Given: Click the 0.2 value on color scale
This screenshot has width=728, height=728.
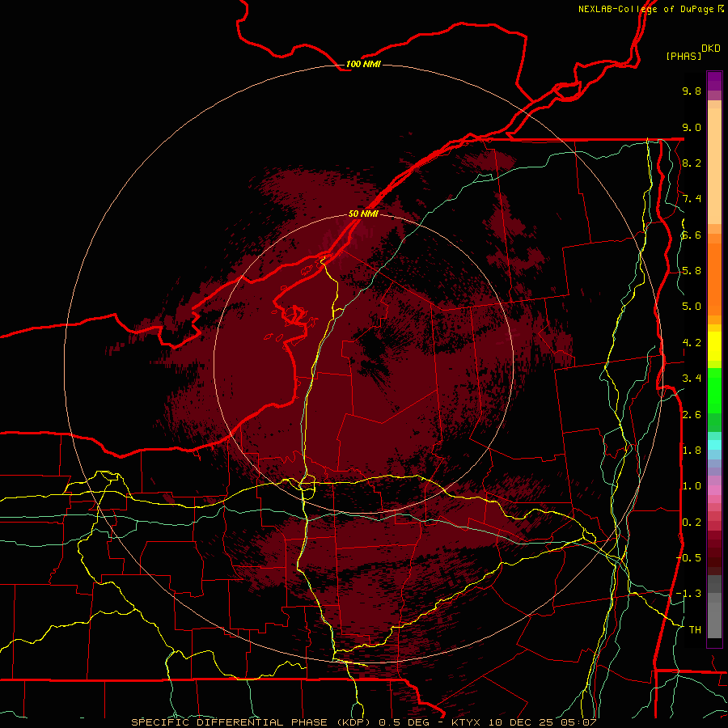Looking at the screenshot, I should coord(692,523).
